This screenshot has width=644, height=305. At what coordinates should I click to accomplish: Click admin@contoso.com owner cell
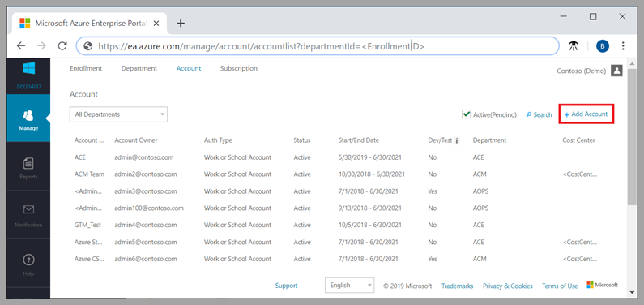(144, 157)
